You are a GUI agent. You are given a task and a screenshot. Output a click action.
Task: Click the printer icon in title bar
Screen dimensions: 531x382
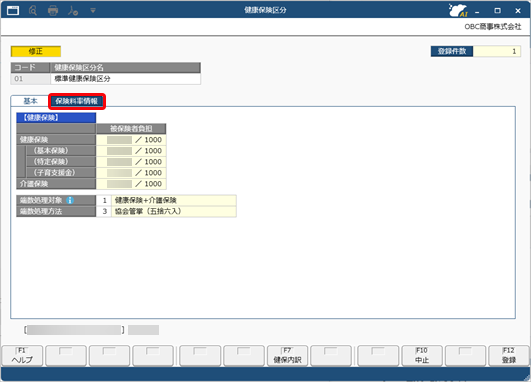pos(53,10)
